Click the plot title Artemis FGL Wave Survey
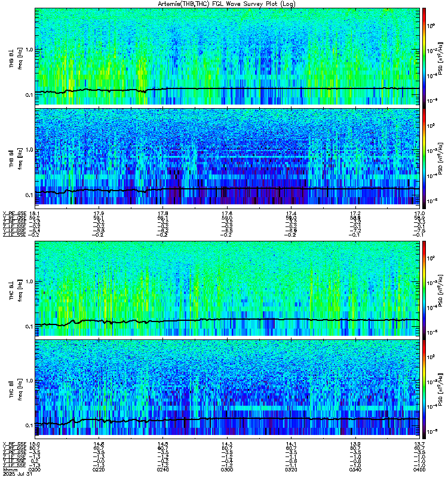448x478 pixels. tap(226, 4)
